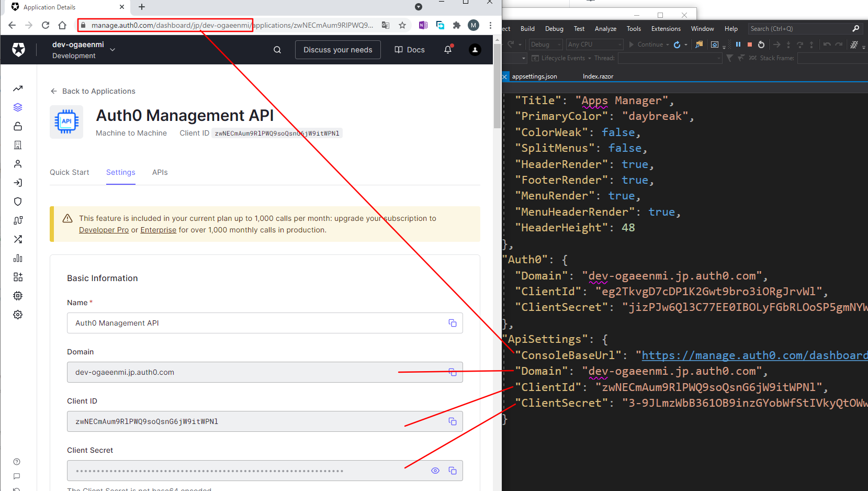Follow the Developer Pro link

[x=104, y=230]
